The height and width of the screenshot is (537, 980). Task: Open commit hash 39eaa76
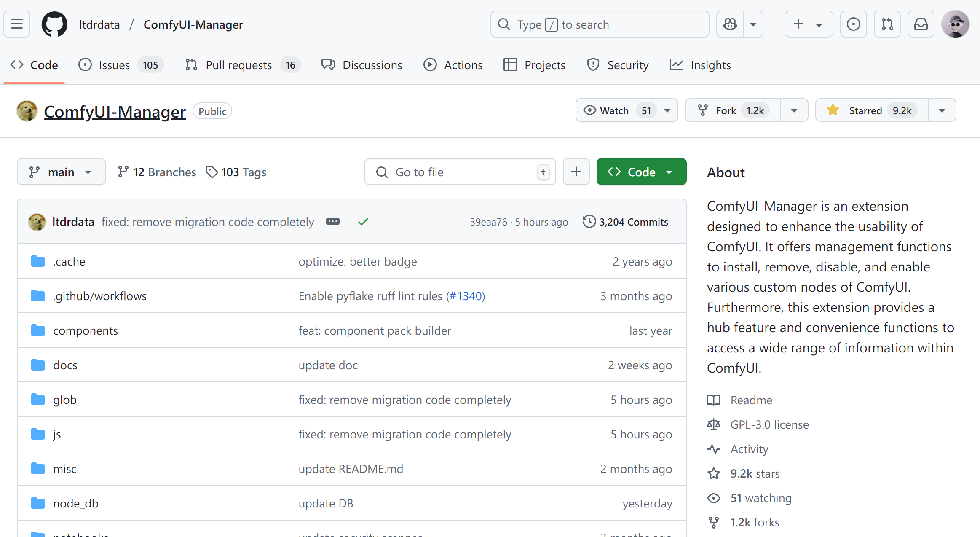tap(489, 222)
